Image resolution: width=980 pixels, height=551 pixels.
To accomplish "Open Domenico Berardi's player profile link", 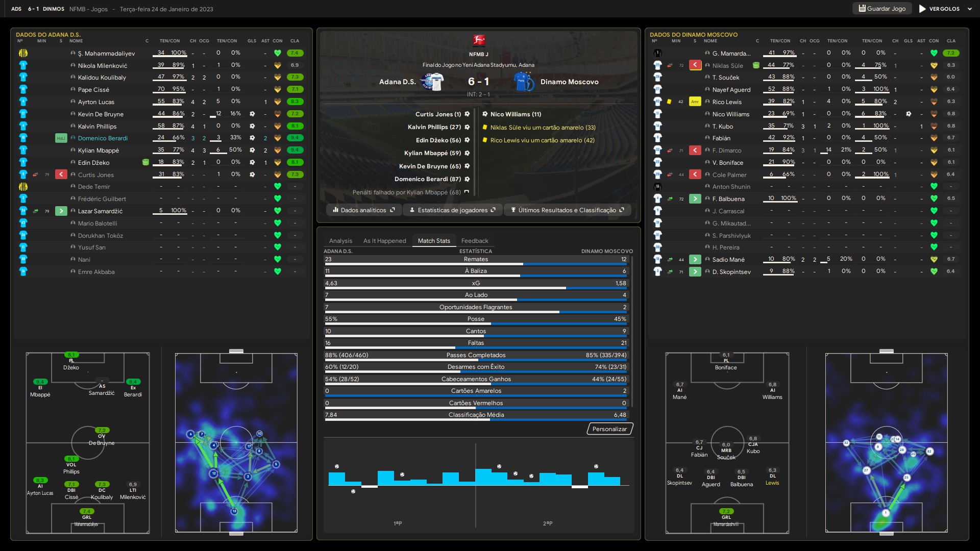I will (x=103, y=138).
